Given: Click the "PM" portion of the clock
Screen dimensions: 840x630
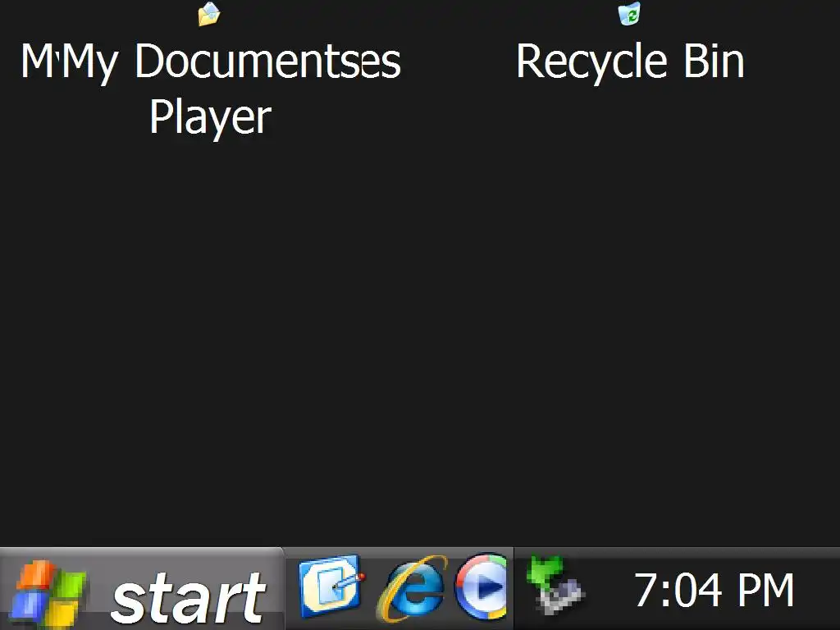Looking at the screenshot, I should pos(765,590).
